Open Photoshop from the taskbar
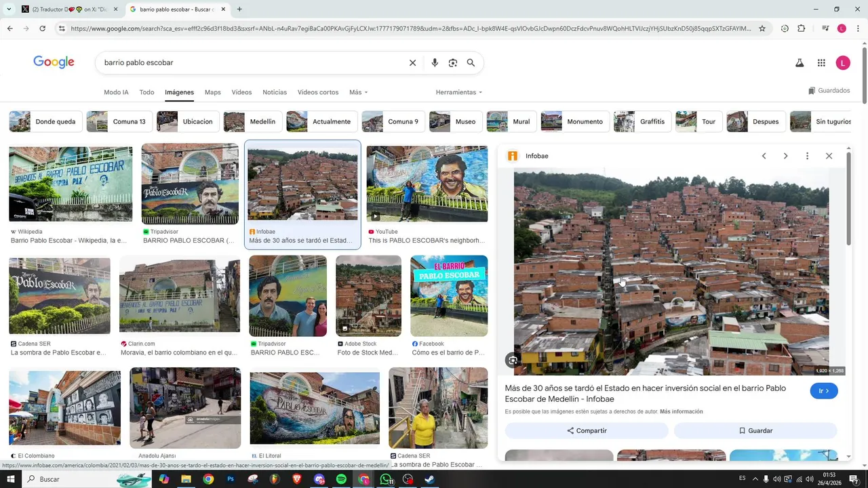This screenshot has height=488, width=868. [231, 479]
